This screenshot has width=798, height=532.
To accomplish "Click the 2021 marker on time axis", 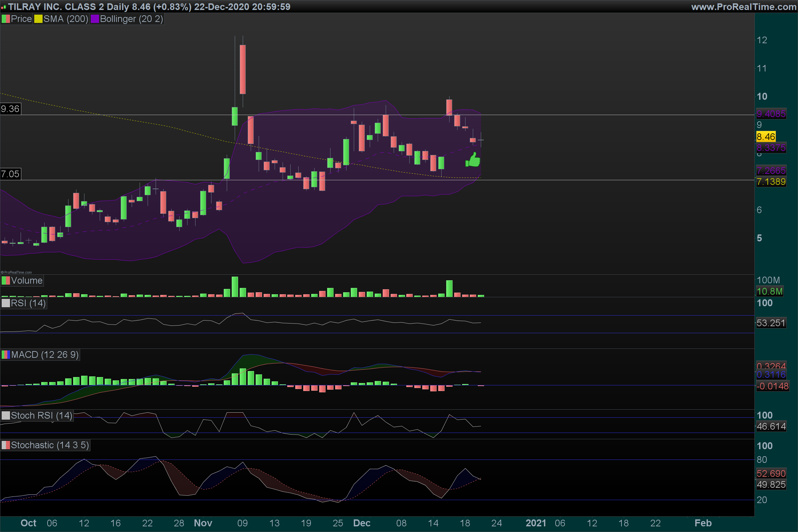I will click(536, 523).
